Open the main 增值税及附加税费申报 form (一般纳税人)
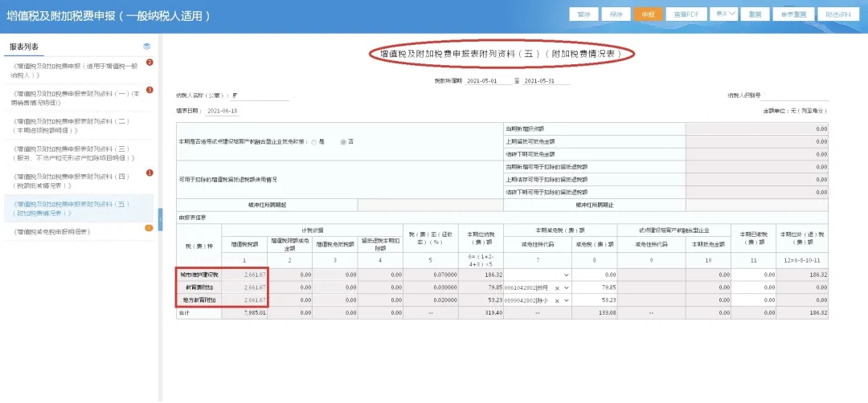 click(74, 70)
